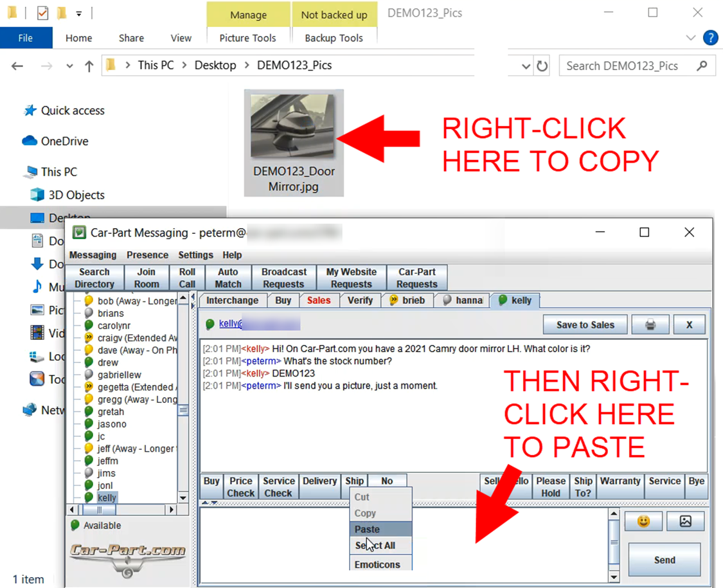Screen dimensions: 723x588
Task: Print the chat using the printer button
Action: [x=650, y=325]
